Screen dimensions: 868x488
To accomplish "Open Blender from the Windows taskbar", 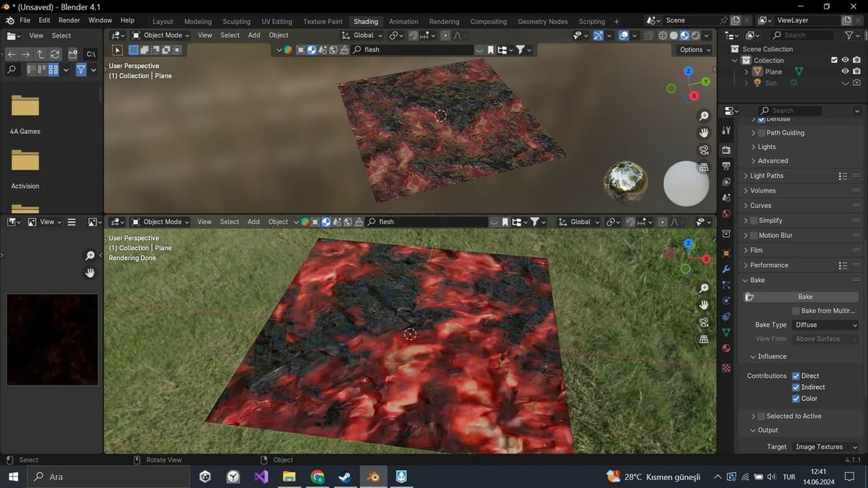I will 373,477.
